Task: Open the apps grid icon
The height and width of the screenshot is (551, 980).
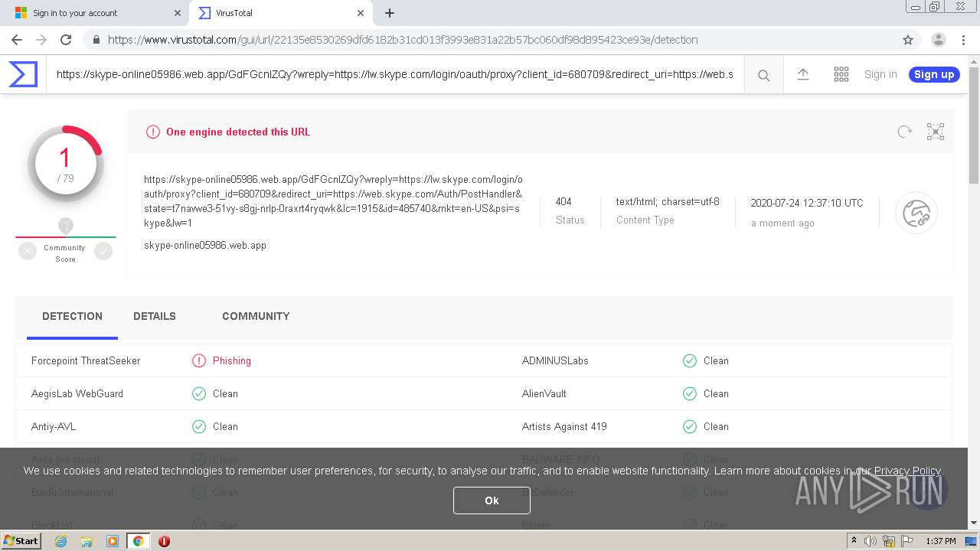Action: coord(841,74)
